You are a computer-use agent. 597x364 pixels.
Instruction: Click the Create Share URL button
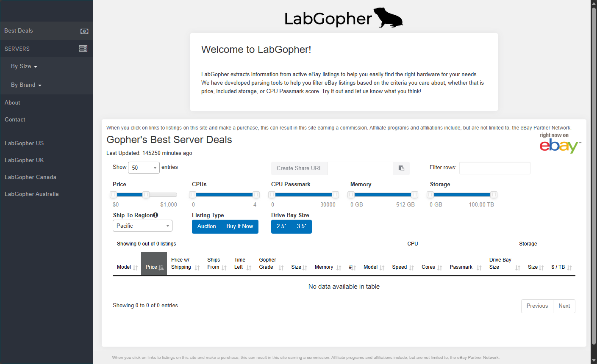pyautogui.click(x=299, y=168)
